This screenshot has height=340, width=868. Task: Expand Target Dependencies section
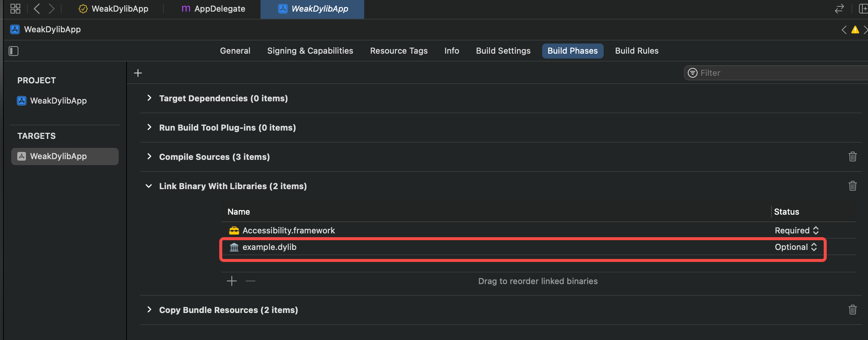[149, 98]
